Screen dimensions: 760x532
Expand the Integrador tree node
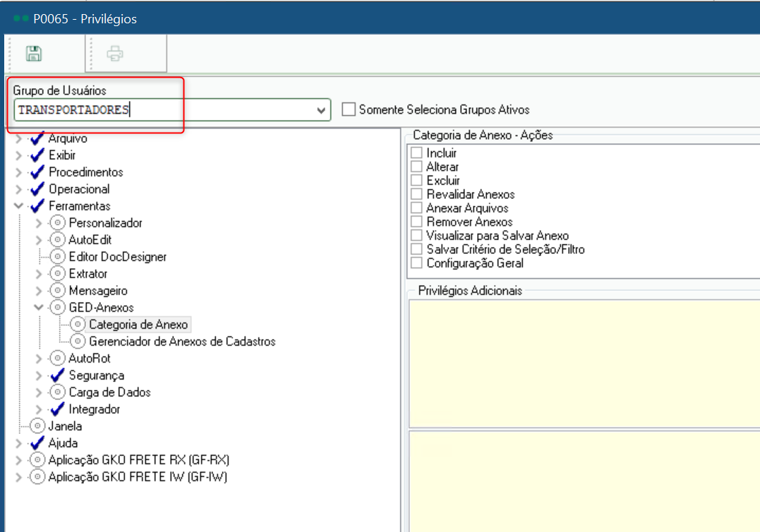[39, 409]
